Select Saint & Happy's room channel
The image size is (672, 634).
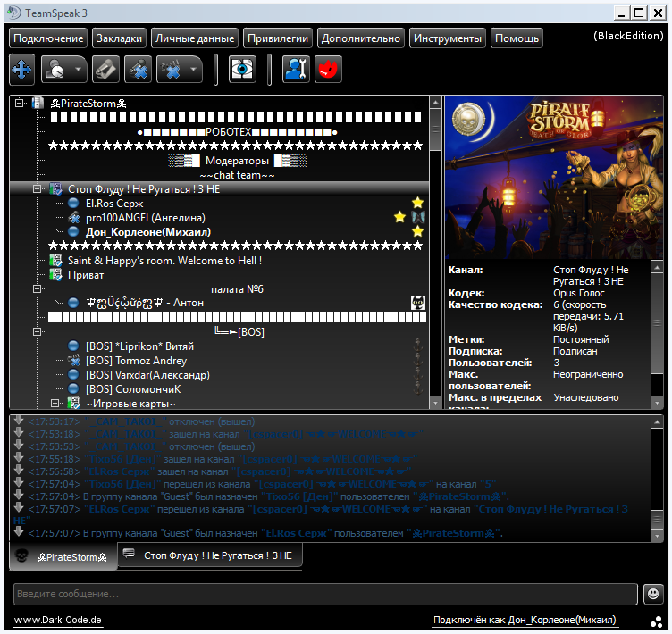pos(164,261)
